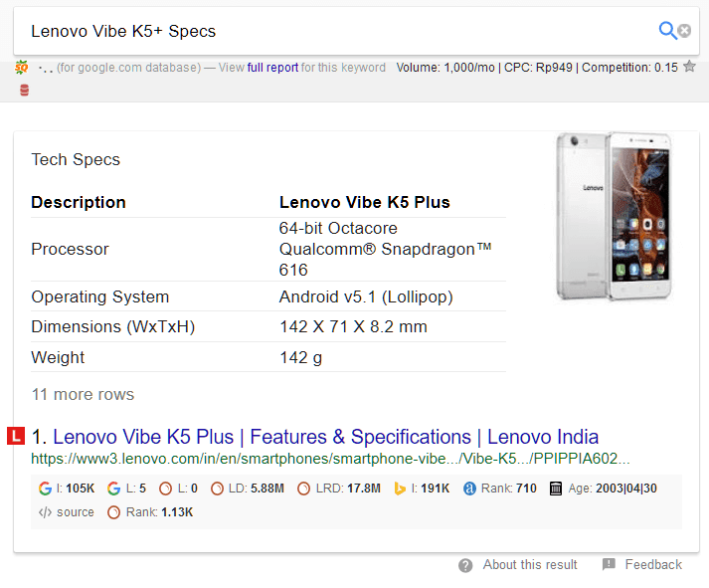The width and height of the screenshot is (709, 588).
Task: Open the Google links L: 5 metric
Action: (x=126, y=489)
